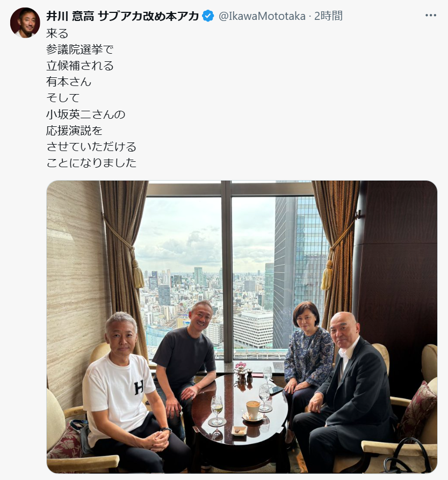Visit the @IkawaMototaka handle link
448x480 pixels.
(x=262, y=16)
